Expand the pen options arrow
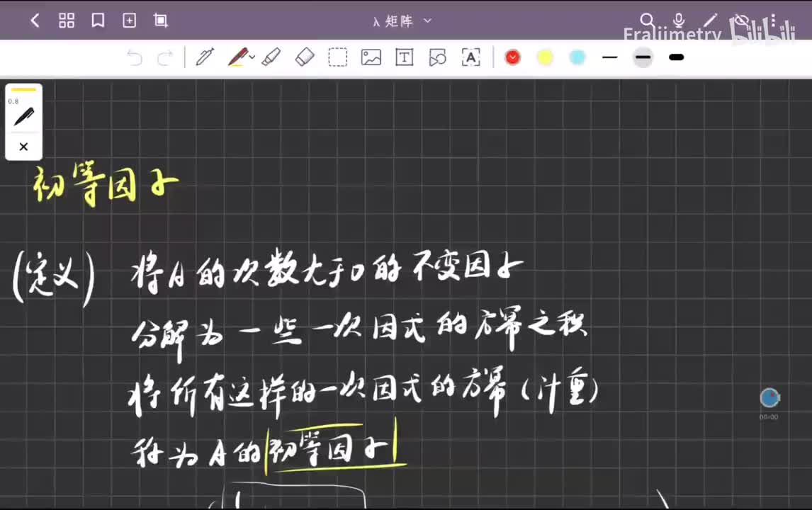 click(x=252, y=57)
